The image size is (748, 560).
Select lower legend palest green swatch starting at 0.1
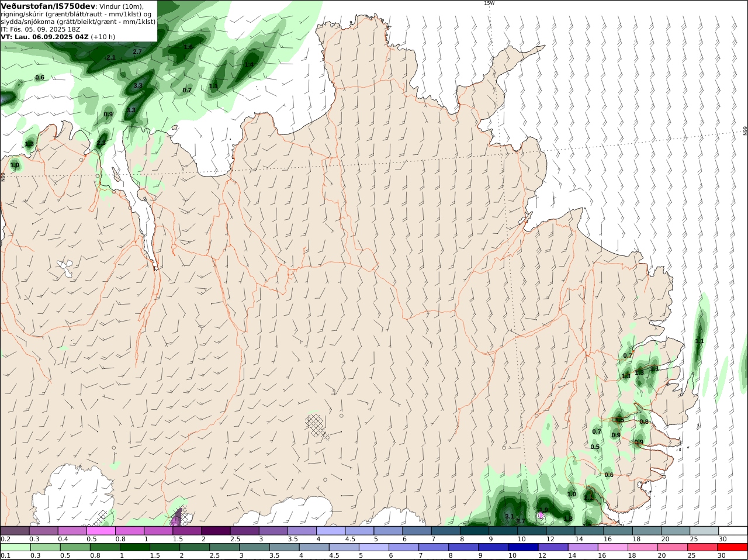tap(15, 547)
